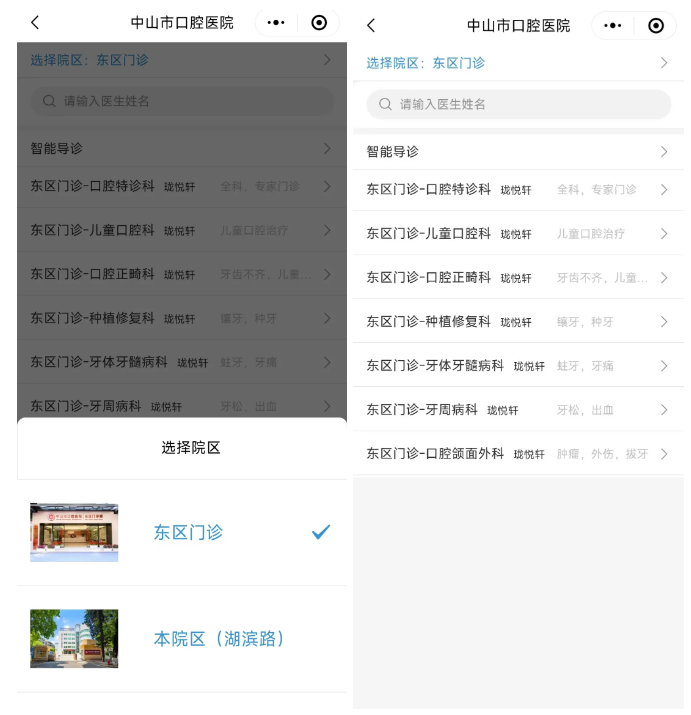Open three-dot more menu on left screen
This screenshot has width=691, height=715.
tap(276, 23)
